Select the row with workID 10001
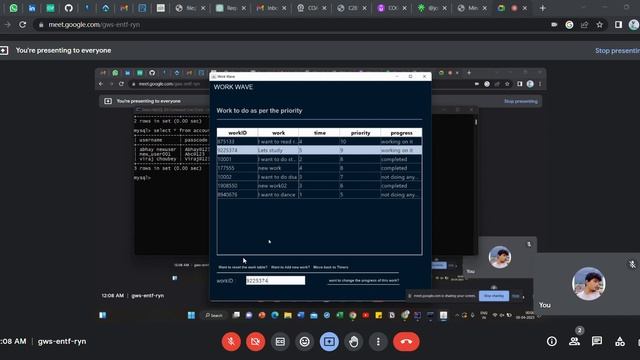Image resolution: width=640 pixels, height=360 pixels. (319, 160)
